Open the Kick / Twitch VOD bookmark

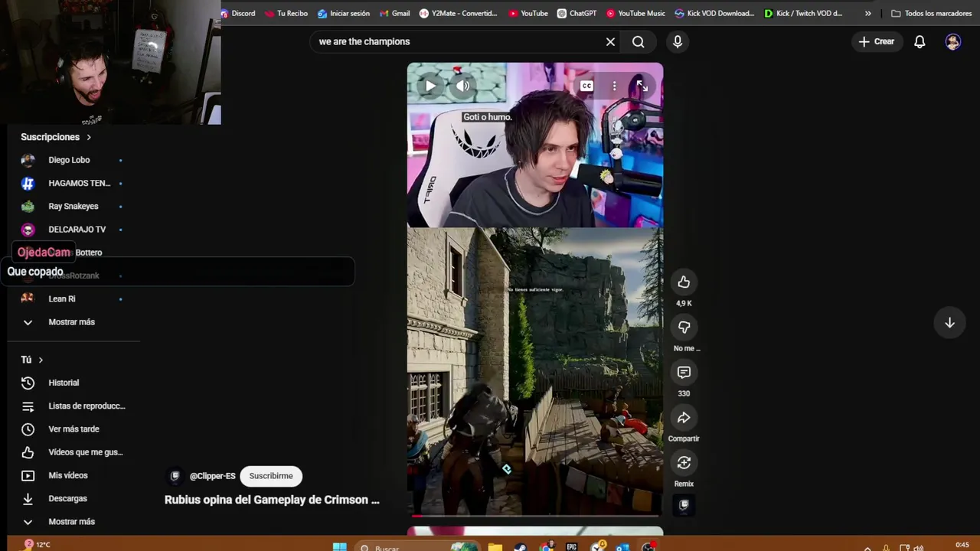pyautogui.click(x=803, y=13)
